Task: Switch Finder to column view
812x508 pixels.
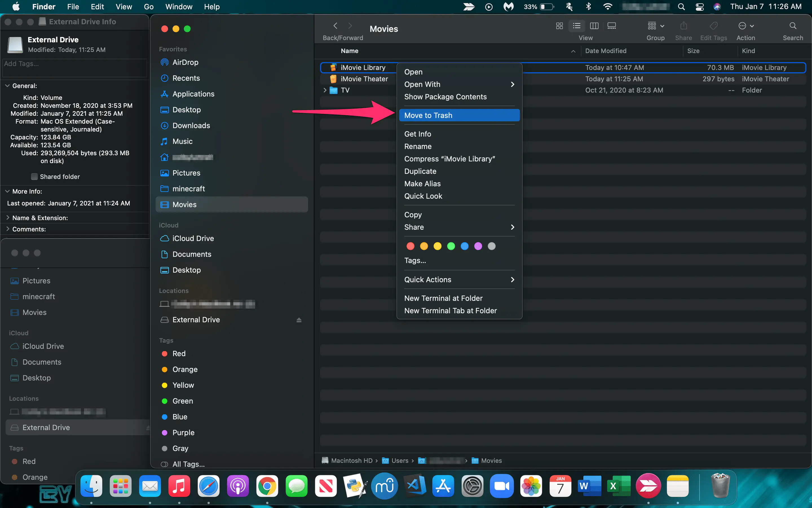Action: tap(594, 26)
